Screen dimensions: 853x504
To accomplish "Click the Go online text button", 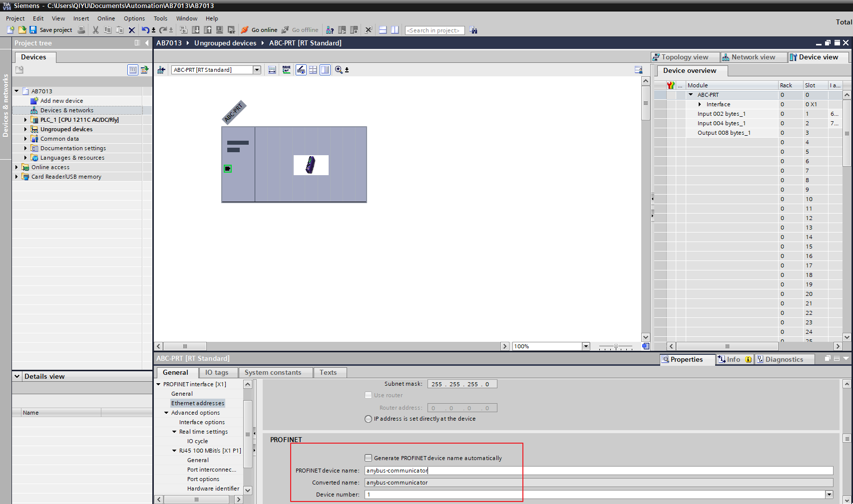I will tap(264, 30).
